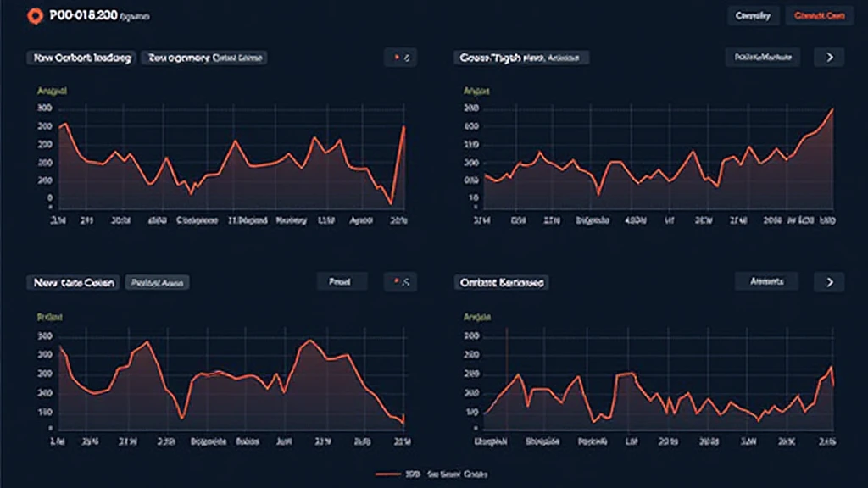Click the right chevron arrow on the top-right chart

point(829,58)
